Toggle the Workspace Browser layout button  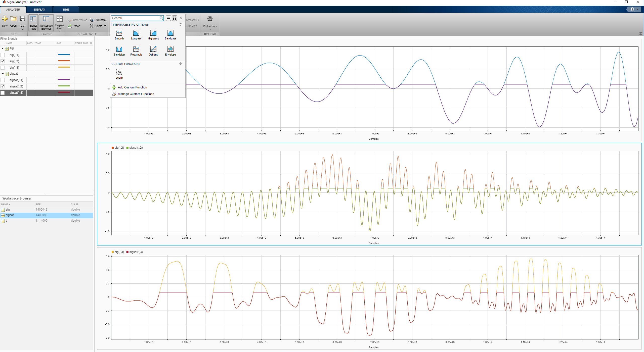pyautogui.click(x=46, y=22)
